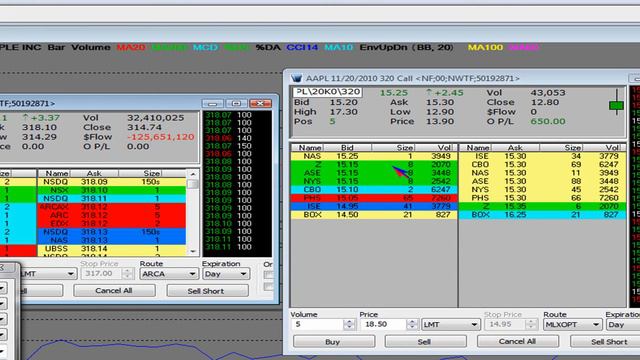Click the %DA indicator label on chart
This screenshot has height=360, width=640.
268,47
